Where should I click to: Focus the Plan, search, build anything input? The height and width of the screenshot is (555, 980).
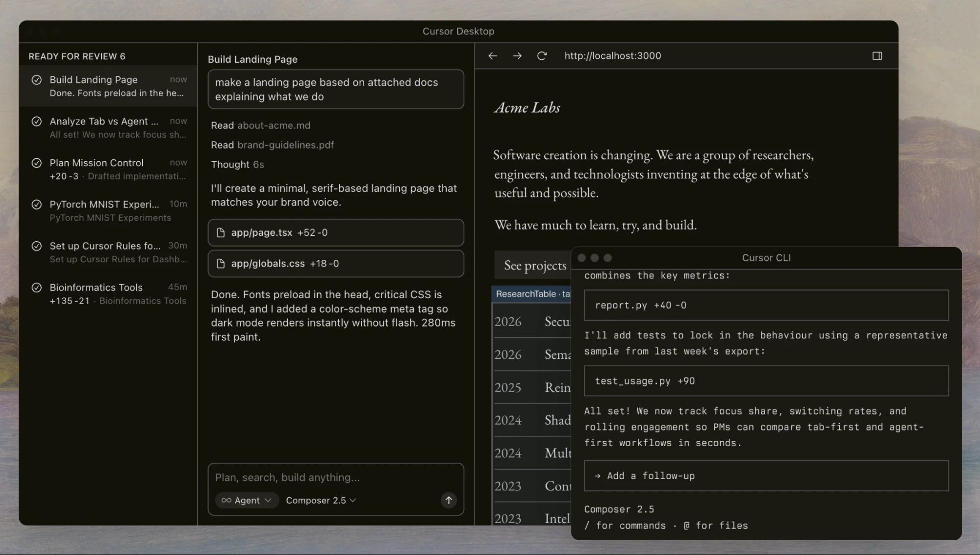(336, 478)
